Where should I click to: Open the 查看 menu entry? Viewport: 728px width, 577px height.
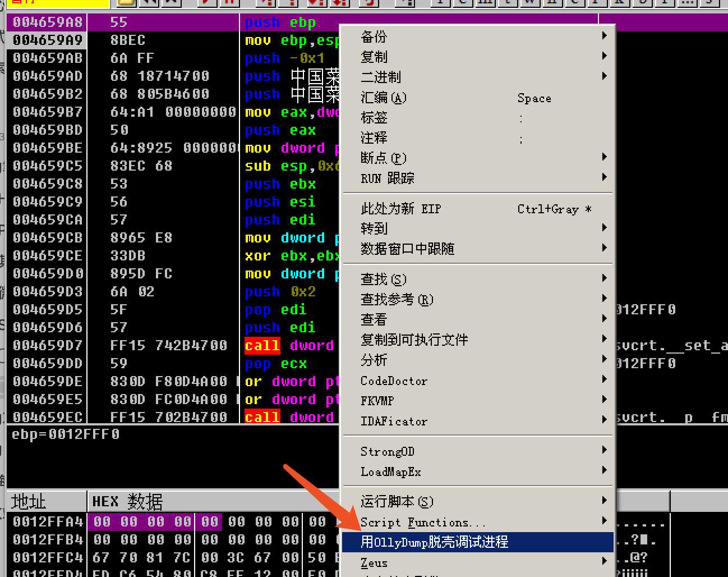click(x=478, y=319)
